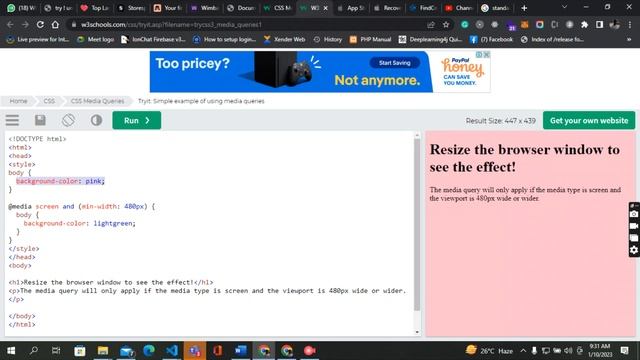This screenshot has height=360, width=640.
Task: Show hidden system tray icons chevron
Action: point(523,351)
